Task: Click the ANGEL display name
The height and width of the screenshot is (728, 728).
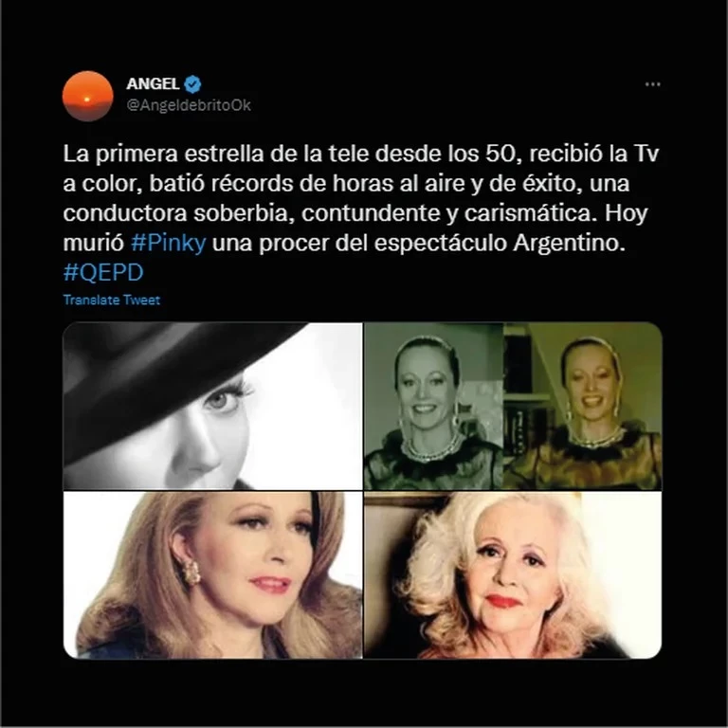Action: pos(153,84)
